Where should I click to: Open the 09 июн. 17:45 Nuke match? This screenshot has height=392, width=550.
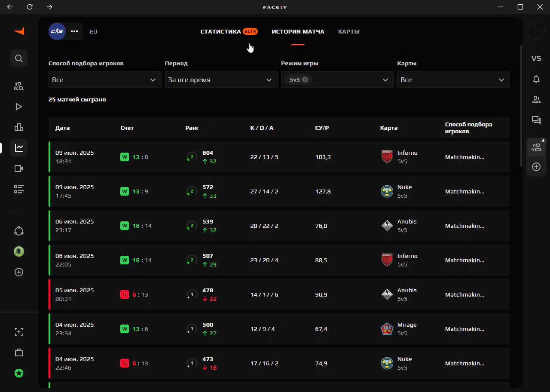click(x=279, y=191)
